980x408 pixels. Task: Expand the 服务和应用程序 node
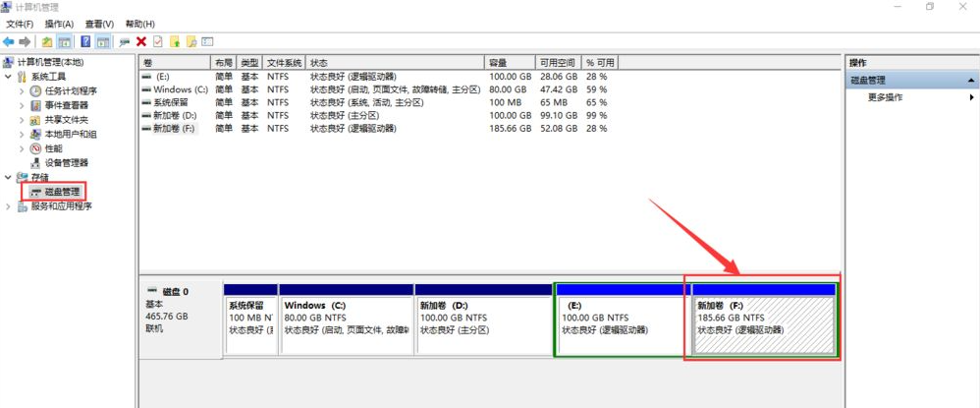pyautogui.click(x=8, y=206)
